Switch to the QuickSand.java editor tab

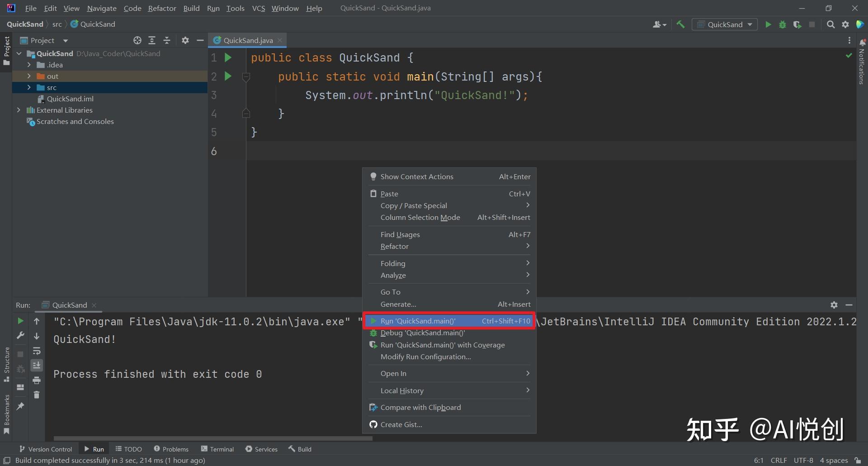tap(248, 40)
